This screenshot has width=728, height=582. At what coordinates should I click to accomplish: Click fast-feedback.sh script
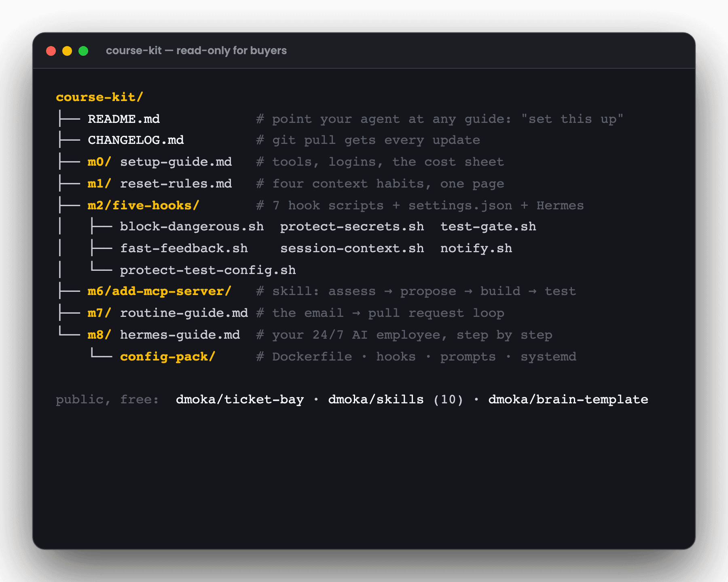(184, 248)
